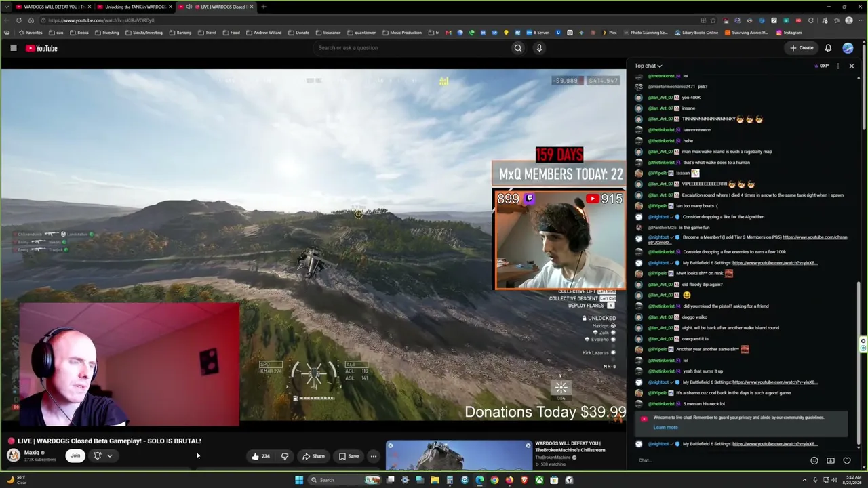
Task: Save the video to a playlist
Action: point(349,456)
